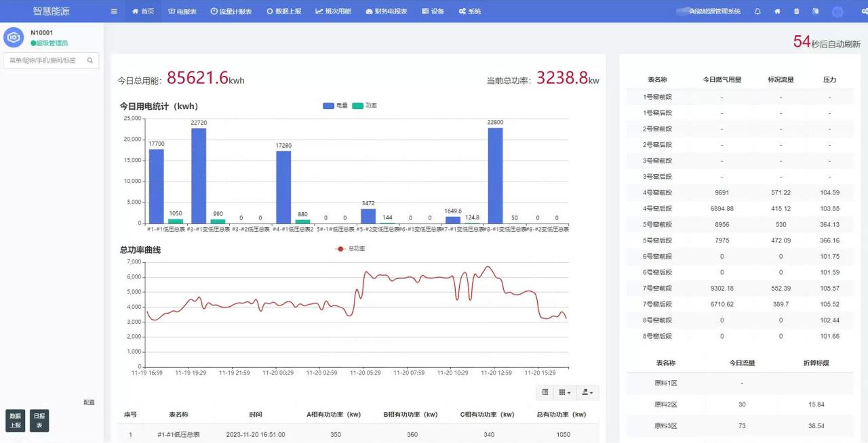Click the home icon in top-right header
The height and width of the screenshot is (443, 868).
(x=777, y=12)
